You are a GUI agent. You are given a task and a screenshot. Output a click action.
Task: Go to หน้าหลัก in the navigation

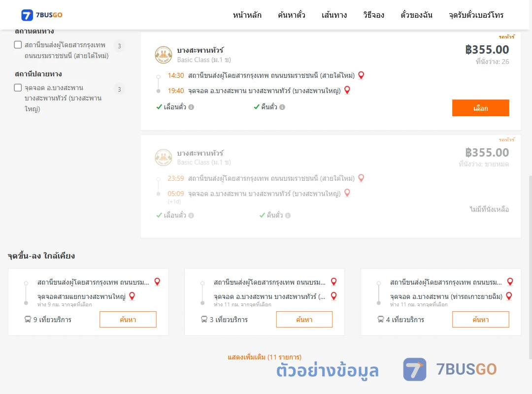(247, 15)
